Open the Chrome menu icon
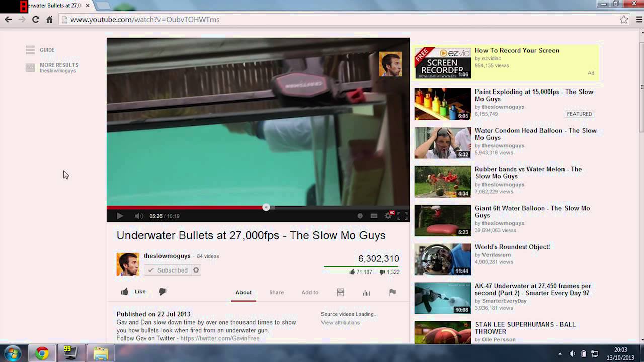Image resolution: width=644 pixels, height=362 pixels. pyautogui.click(x=639, y=20)
